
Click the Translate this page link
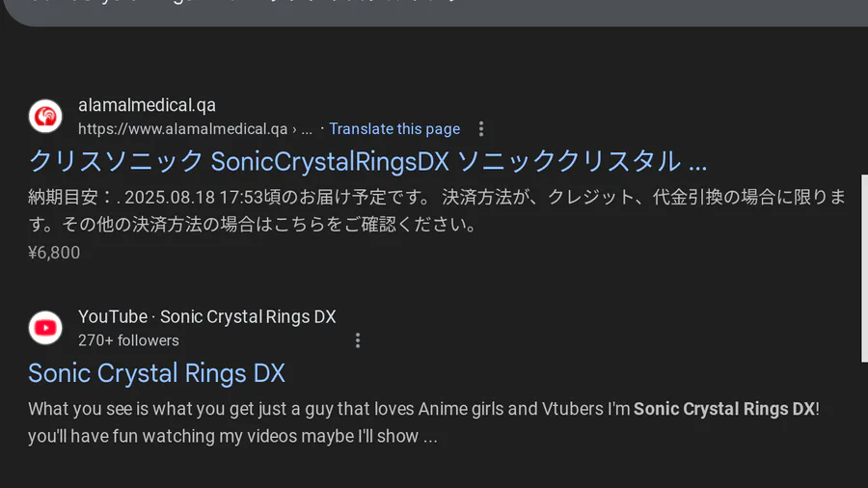[x=394, y=129]
